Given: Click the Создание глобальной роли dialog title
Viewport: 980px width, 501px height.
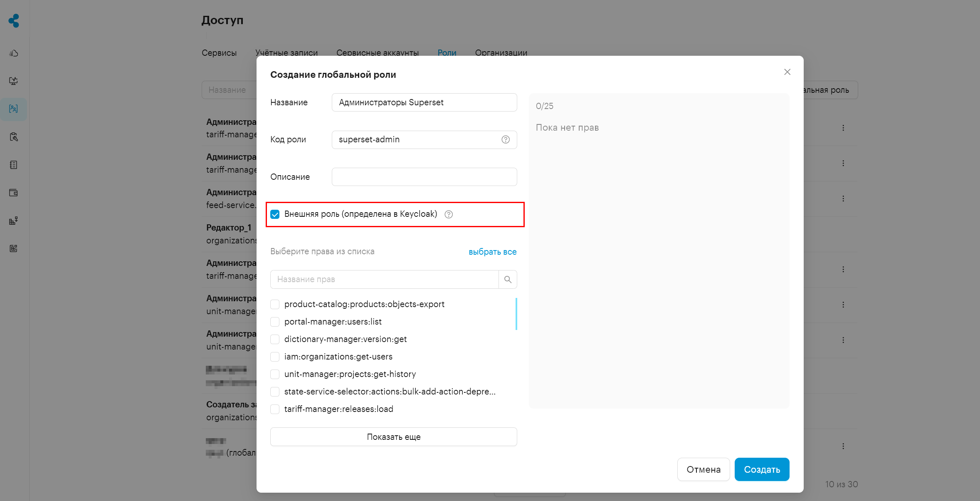Looking at the screenshot, I should tap(333, 75).
